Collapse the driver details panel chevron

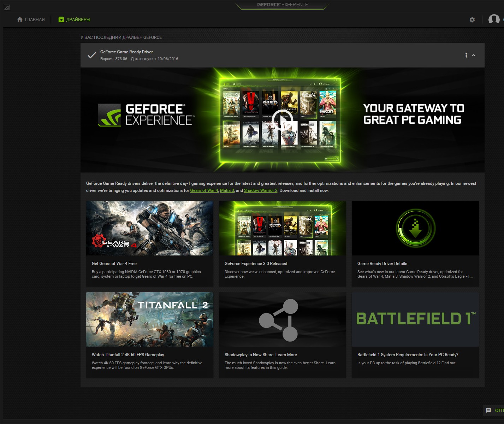point(474,55)
